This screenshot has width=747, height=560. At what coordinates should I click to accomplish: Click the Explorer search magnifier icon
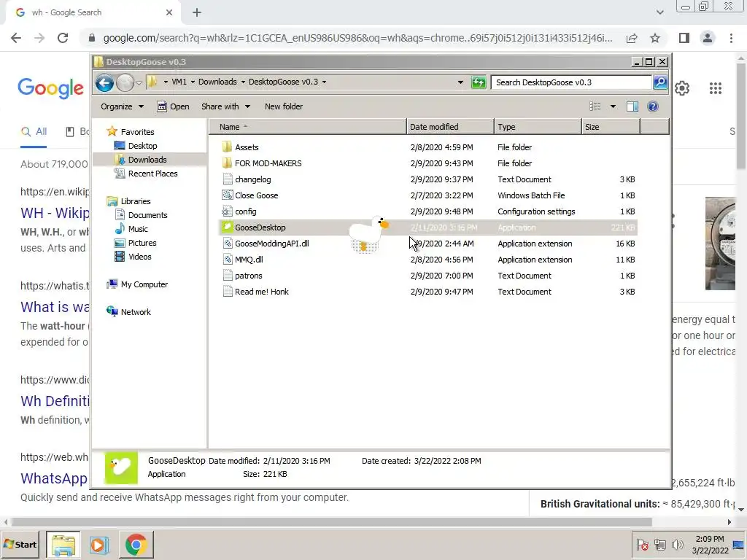tap(660, 82)
